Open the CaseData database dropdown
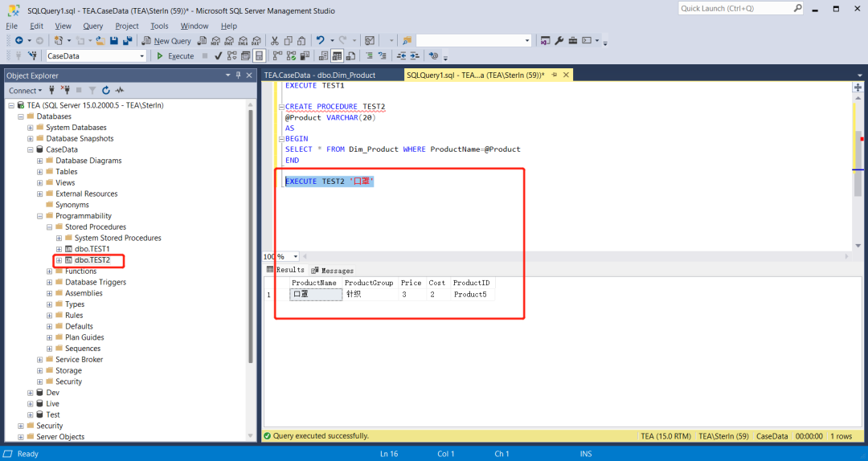Image resolution: width=868 pixels, height=461 pixels. 142,56
